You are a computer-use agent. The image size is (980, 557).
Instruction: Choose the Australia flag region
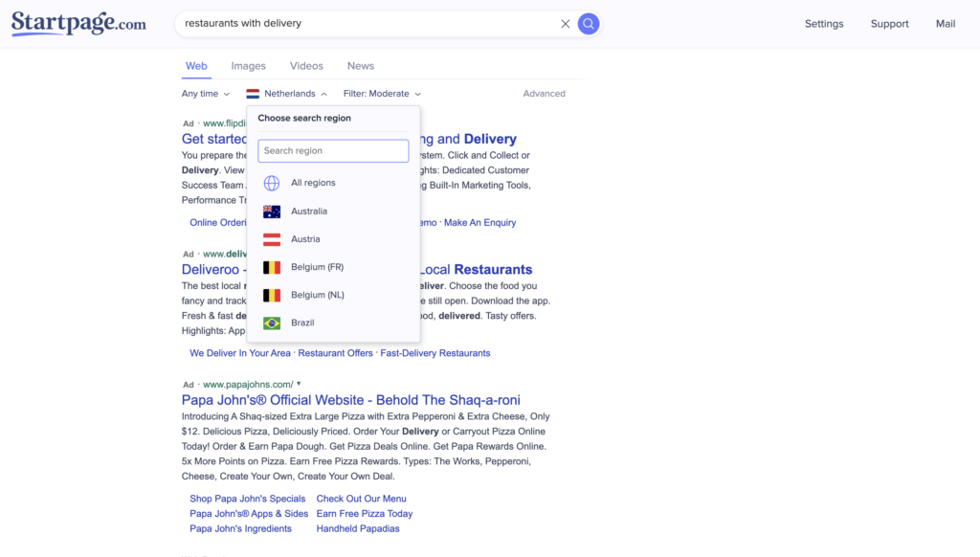pos(272,212)
